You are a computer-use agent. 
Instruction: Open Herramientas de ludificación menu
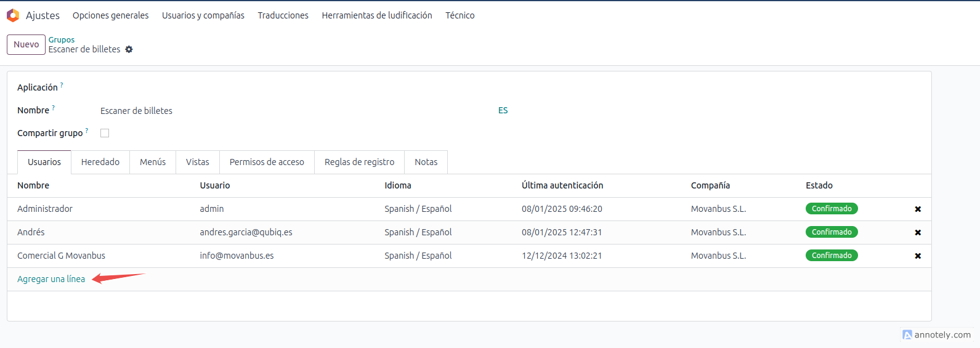coord(376,15)
